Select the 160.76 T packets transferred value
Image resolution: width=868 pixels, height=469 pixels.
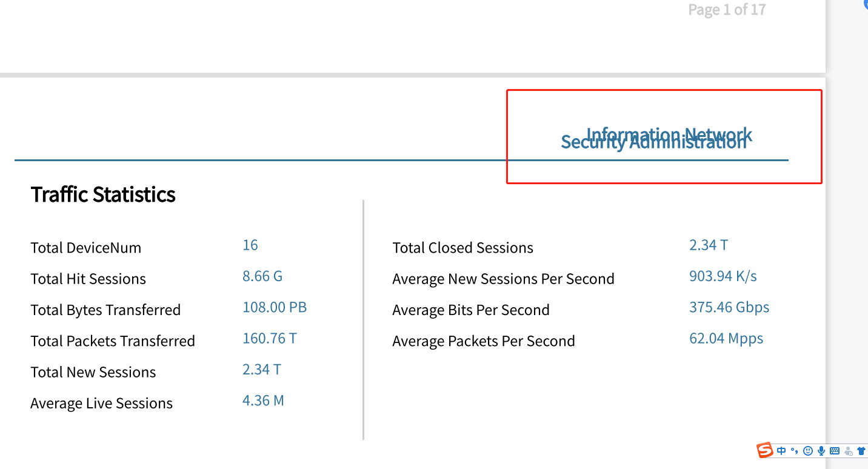click(269, 338)
